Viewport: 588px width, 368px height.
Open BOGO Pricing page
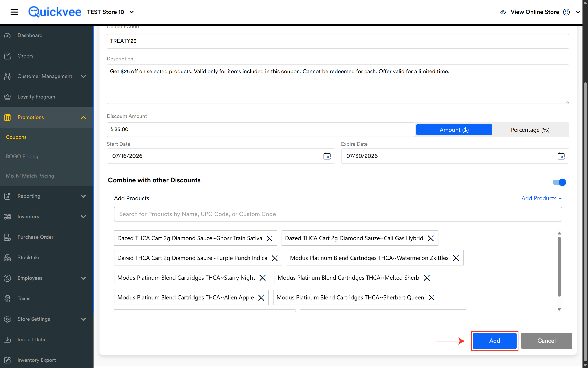pyautogui.click(x=22, y=156)
